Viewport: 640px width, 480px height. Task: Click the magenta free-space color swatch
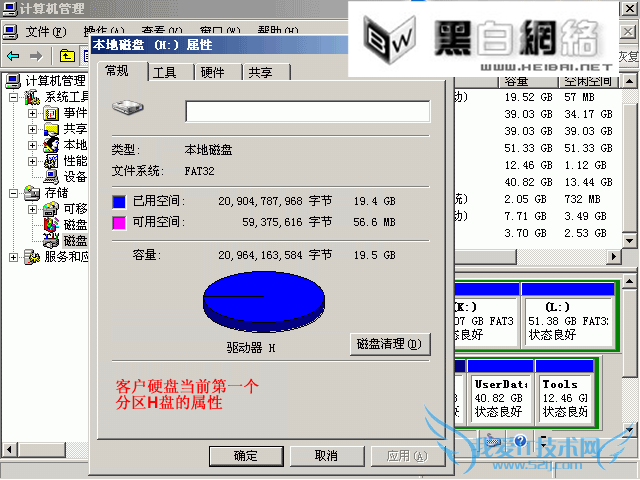pos(119,223)
